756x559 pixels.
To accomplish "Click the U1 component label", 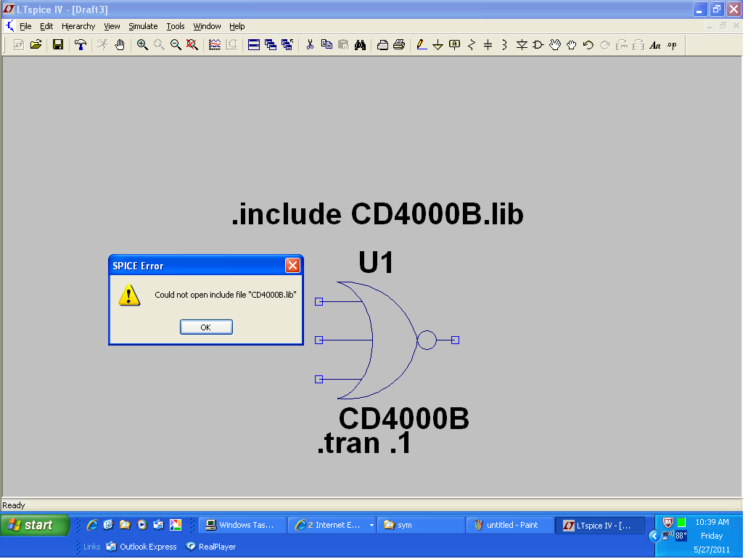I will pyautogui.click(x=376, y=262).
